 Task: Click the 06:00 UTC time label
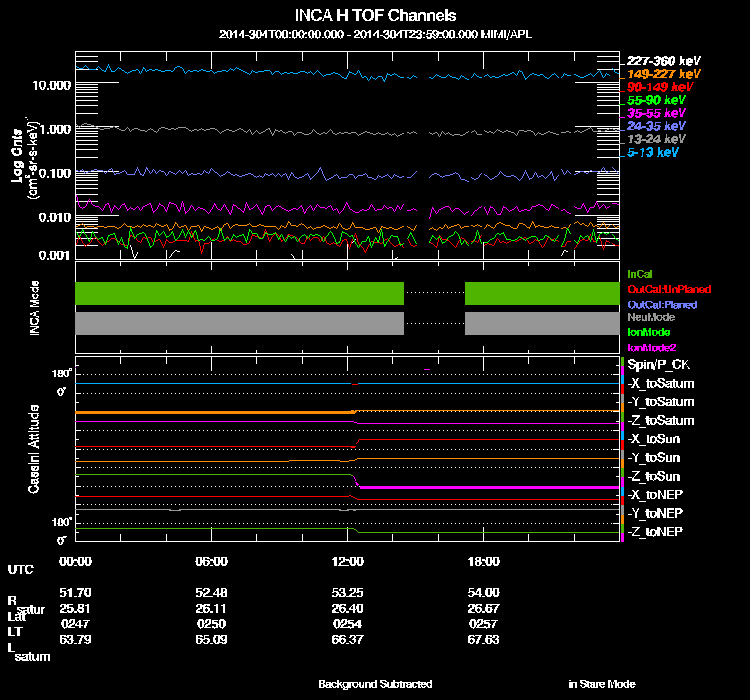pyautogui.click(x=212, y=561)
